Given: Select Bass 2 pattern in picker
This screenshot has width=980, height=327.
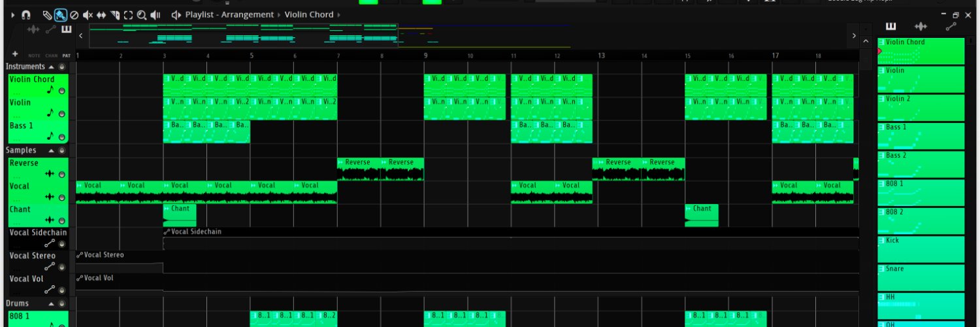Looking at the screenshot, I should tap(921, 164).
